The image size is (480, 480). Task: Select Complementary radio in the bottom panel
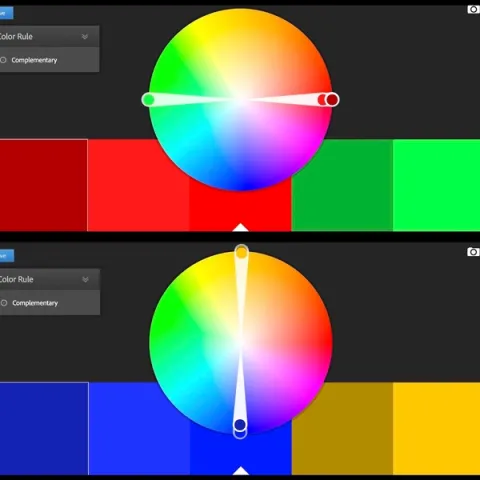(x=4, y=303)
